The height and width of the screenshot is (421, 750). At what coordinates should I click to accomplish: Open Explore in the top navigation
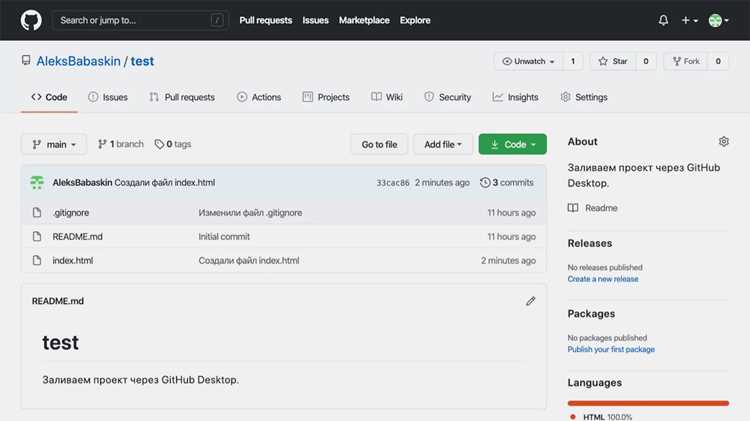[x=415, y=20]
